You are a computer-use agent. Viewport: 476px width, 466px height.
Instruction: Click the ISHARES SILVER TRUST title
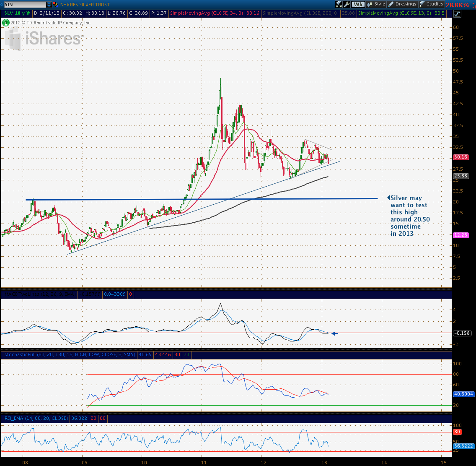(84, 5)
